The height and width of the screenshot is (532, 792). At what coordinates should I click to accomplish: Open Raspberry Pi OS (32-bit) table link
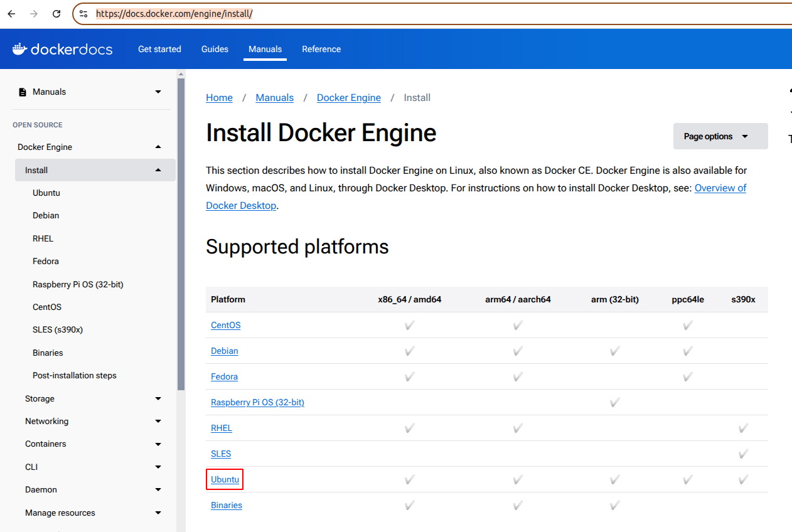[257, 402]
